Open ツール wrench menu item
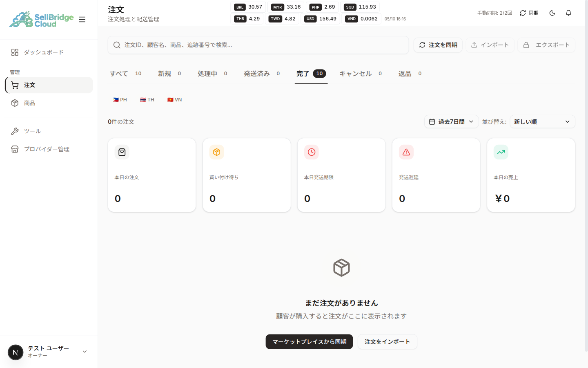The image size is (588, 368). pyautogui.click(x=49, y=131)
